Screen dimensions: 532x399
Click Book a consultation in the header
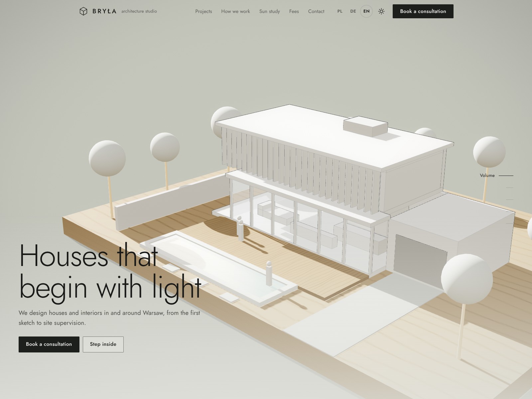(x=423, y=11)
